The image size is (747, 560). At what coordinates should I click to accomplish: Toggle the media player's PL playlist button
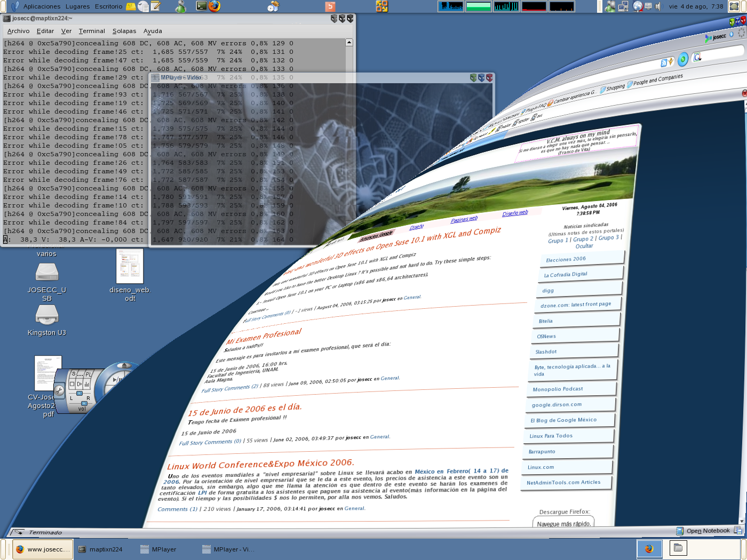coord(89,374)
